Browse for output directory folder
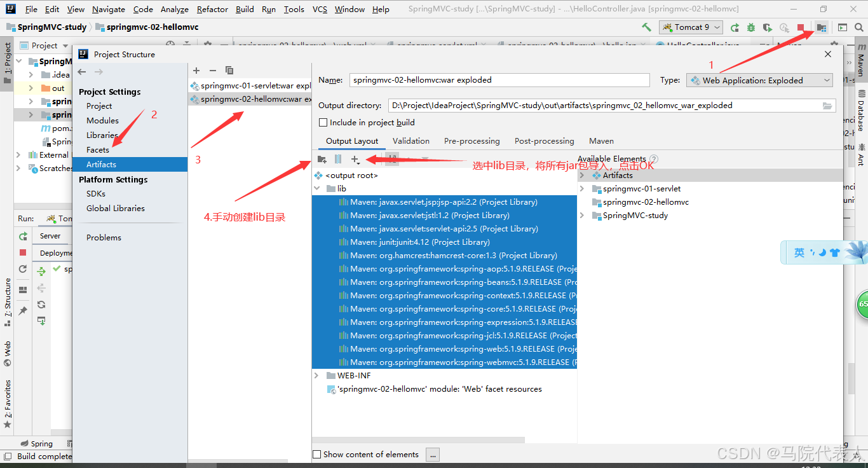Image resolution: width=868 pixels, height=468 pixels. click(x=827, y=106)
